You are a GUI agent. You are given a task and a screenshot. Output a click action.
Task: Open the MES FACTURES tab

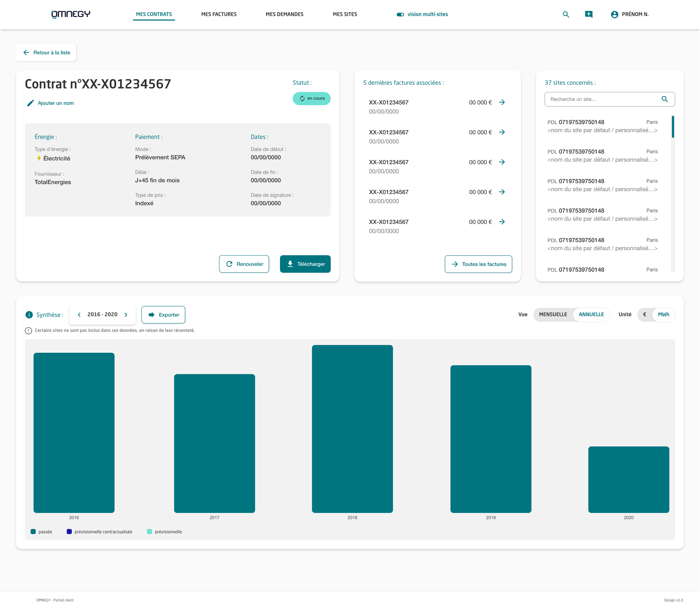[x=219, y=14]
